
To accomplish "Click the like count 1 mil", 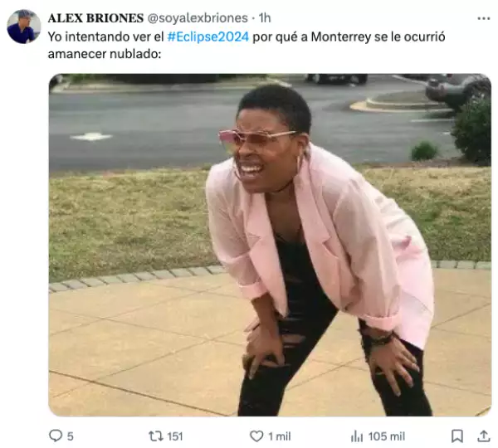I will [x=280, y=436].
